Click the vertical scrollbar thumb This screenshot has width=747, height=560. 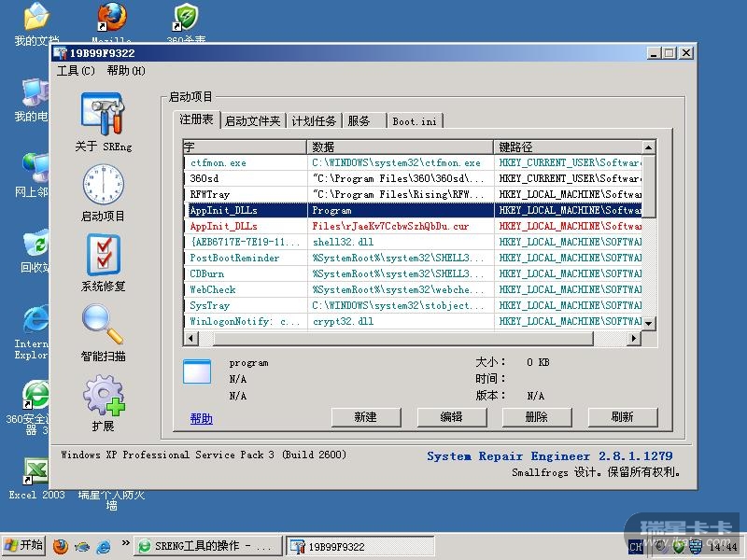[648, 186]
